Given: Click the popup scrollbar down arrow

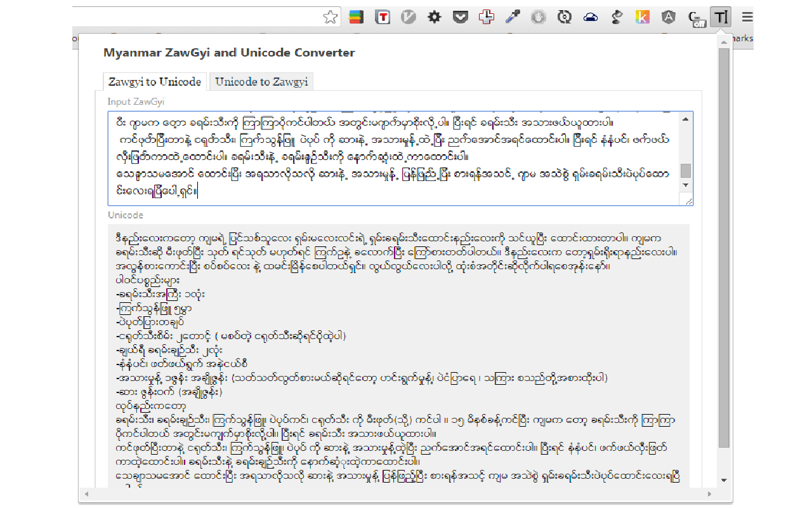Looking at the screenshot, I should (724, 482).
